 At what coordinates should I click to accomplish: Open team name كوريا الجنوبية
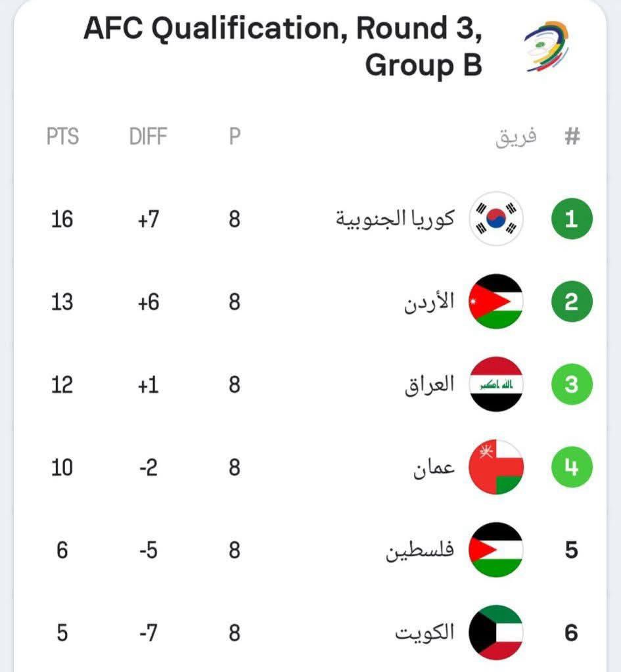tap(395, 219)
